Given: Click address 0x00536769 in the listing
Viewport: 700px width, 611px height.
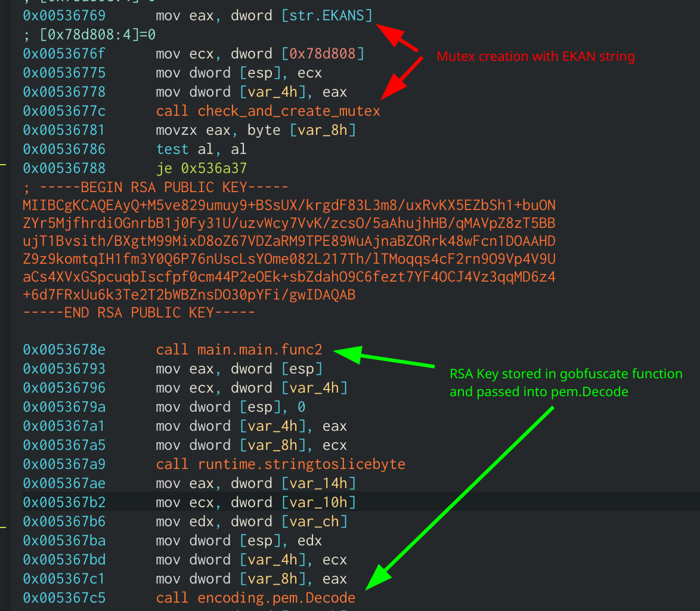Looking at the screenshot, I should (x=64, y=16).
